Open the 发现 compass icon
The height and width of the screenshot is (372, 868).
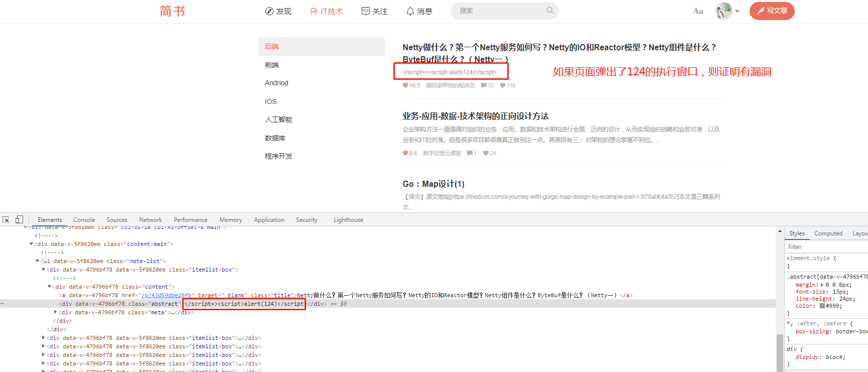coord(269,11)
